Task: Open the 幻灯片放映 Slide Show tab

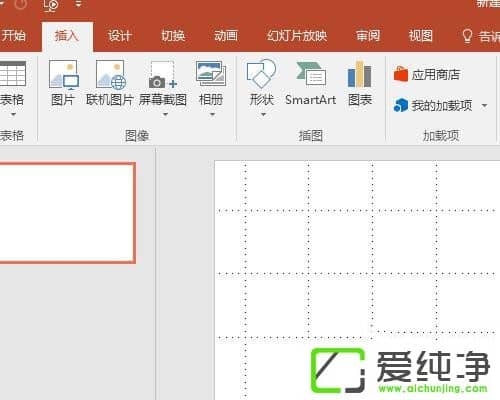Action: 297,36
